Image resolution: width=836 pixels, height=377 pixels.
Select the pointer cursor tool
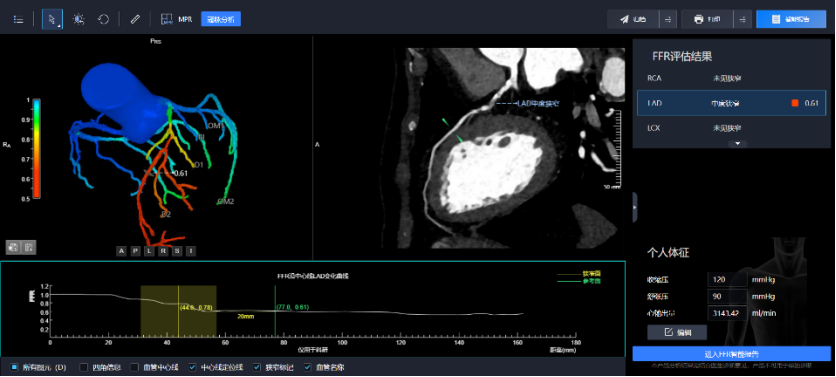(x=52, y=20)
